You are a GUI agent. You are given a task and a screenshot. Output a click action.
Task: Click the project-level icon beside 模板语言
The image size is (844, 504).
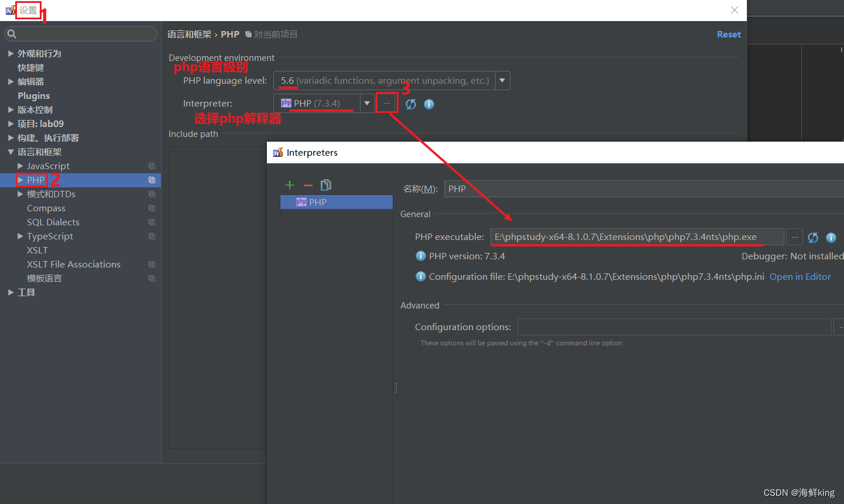point(152,278)
